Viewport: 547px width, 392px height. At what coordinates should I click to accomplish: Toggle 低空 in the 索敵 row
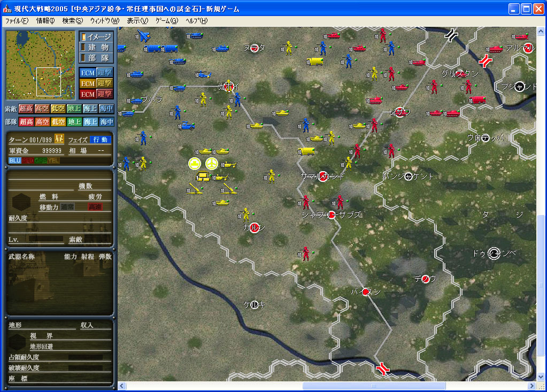click(58, 109)
